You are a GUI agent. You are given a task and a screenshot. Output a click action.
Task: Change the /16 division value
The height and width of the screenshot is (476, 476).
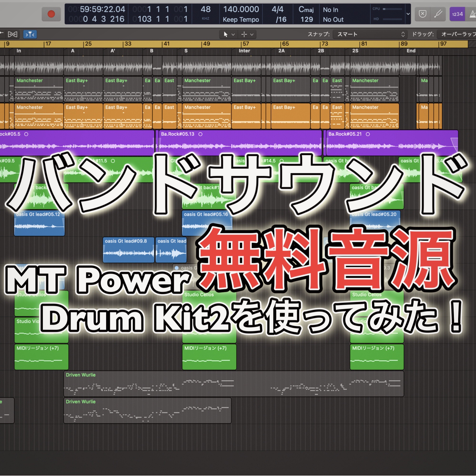click(281, 20)
